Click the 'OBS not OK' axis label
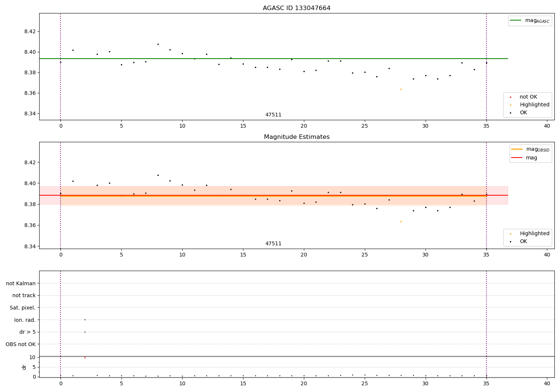560x392 pixels. pos(21,344)
